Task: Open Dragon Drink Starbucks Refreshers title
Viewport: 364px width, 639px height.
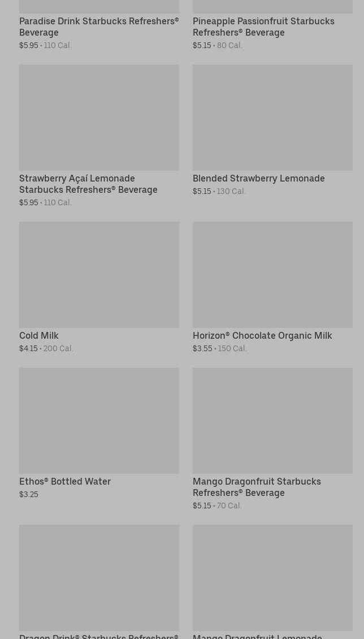Action: pyautogui.click(x=98, y=636)
